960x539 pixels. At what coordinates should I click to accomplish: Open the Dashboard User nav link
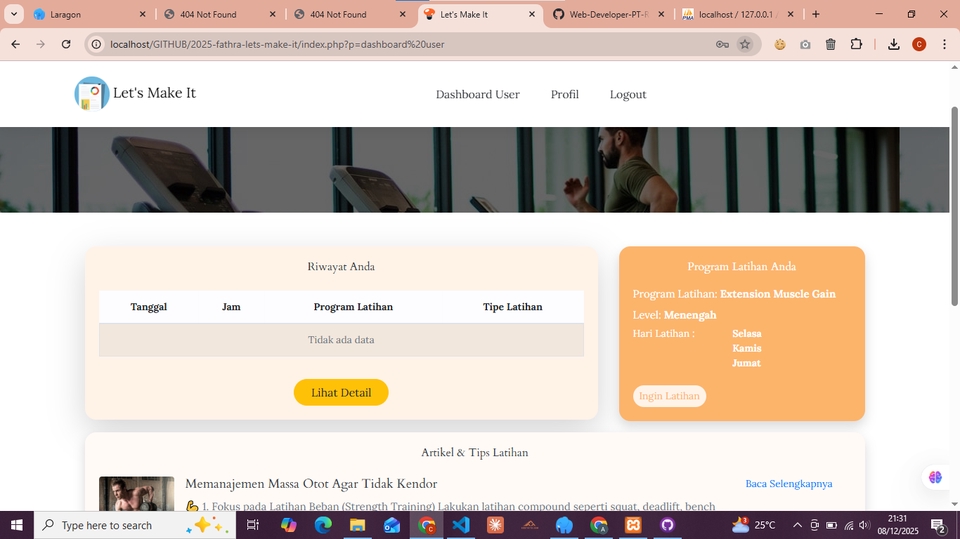click(x=478, y=94)
